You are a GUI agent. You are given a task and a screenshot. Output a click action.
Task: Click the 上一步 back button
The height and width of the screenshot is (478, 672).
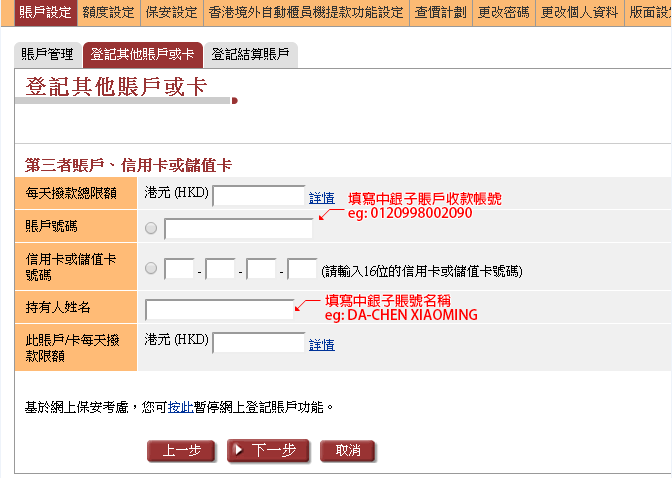(x=181, y=451)
